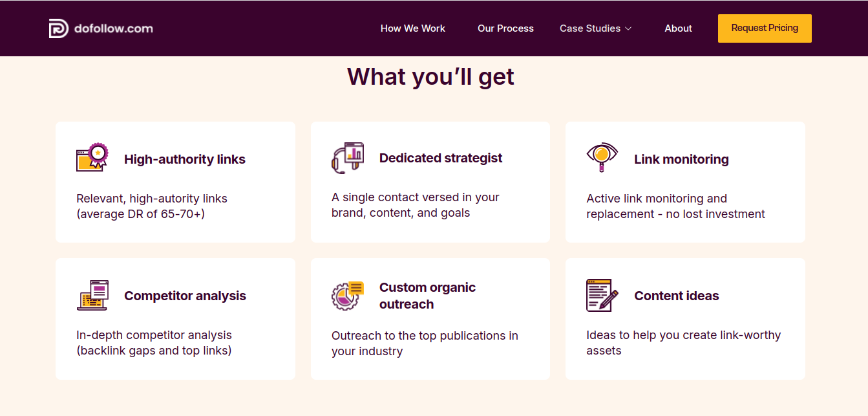Click the Dedicated strategist headset icon
The width and height of the screenshot is (868, 416).
348,158
